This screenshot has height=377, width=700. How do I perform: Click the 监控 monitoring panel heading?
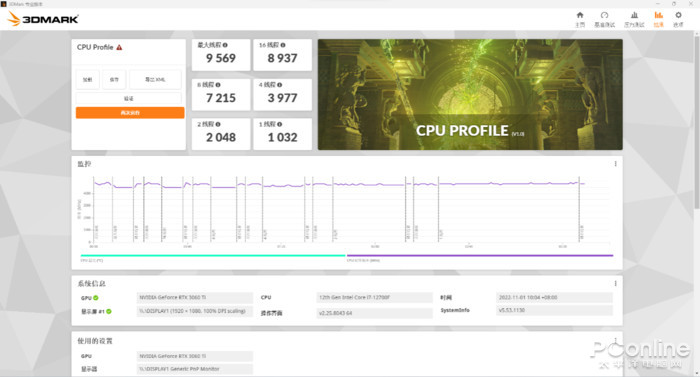(x=84, y=164)
